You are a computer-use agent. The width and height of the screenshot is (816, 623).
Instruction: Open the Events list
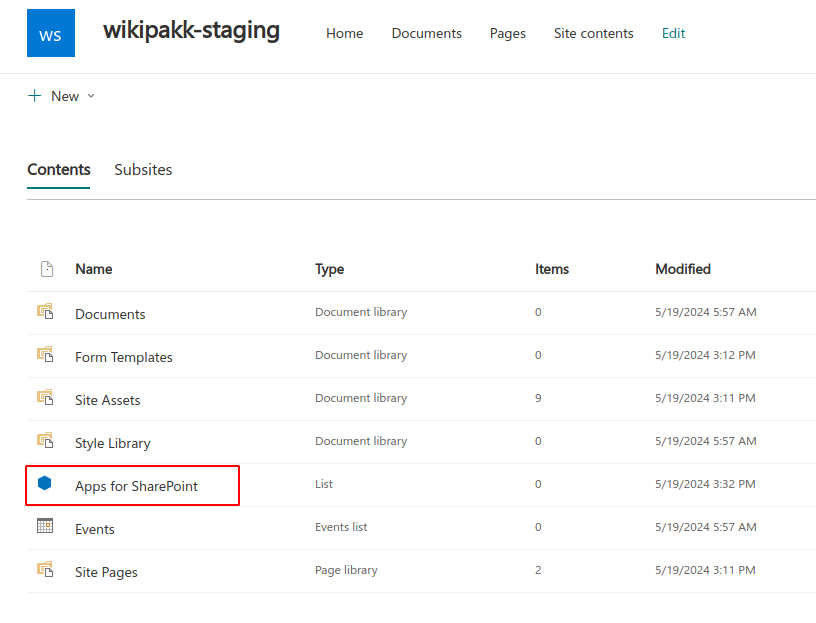(95, 529)
